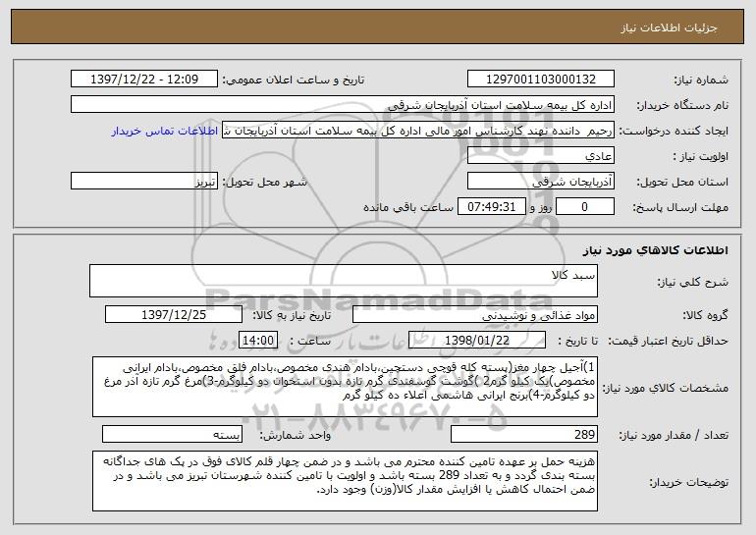
Task: Select the announcement date field 1397/12/22 - 12:09
Action: click(x=144, y=80)
